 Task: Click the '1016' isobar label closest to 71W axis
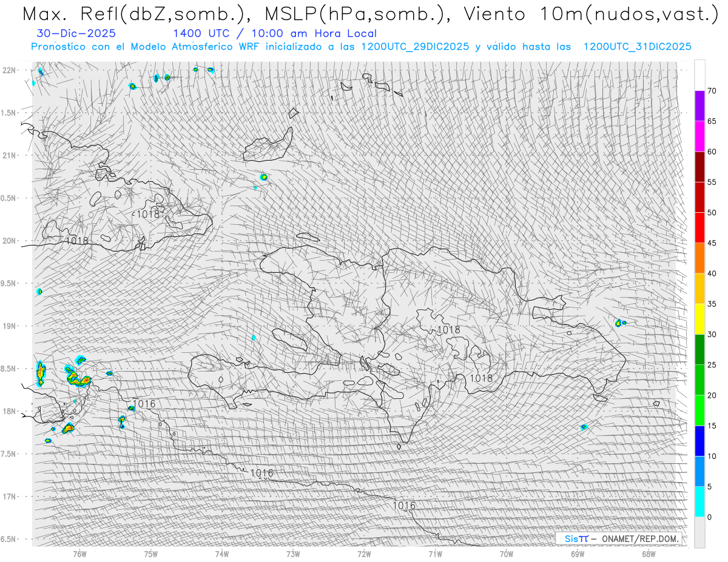pos(404,505)
